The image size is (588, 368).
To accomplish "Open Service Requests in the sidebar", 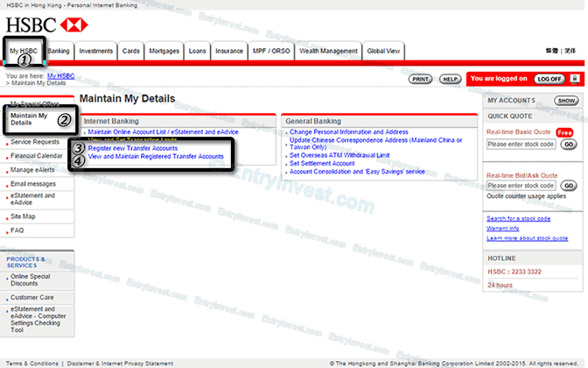I will [35, 142].
